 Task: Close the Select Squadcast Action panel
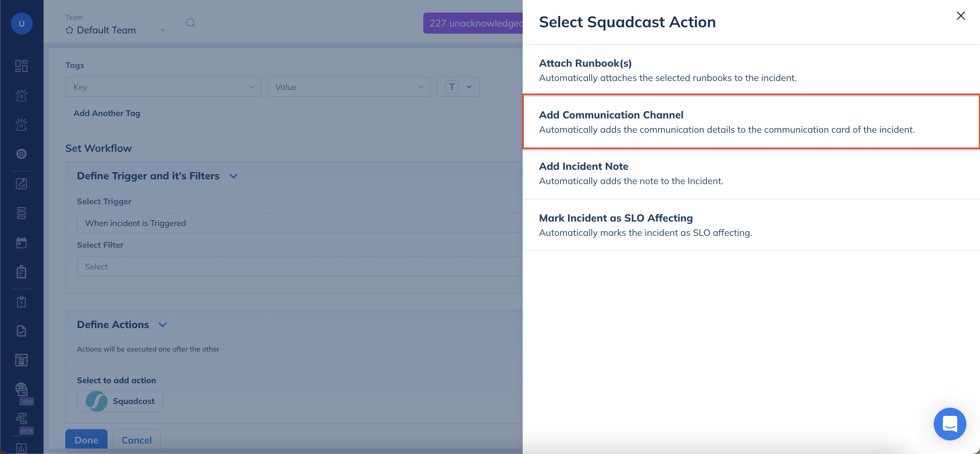coord(961,16)
